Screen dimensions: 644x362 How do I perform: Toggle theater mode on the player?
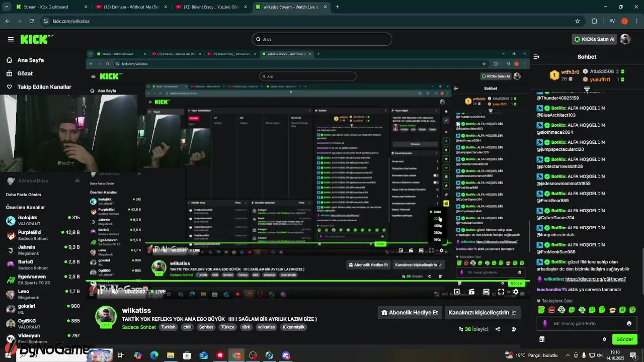tap(486, 292)
